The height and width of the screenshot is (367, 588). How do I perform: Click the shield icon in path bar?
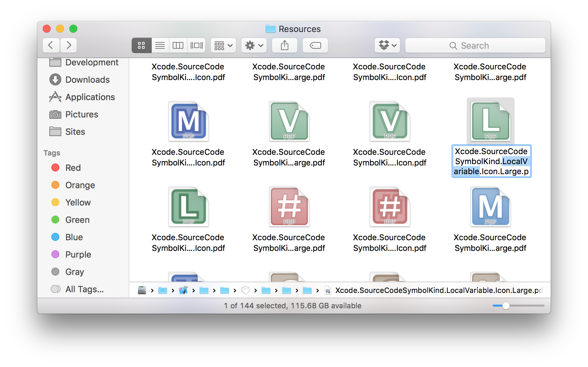coord(245,290)
